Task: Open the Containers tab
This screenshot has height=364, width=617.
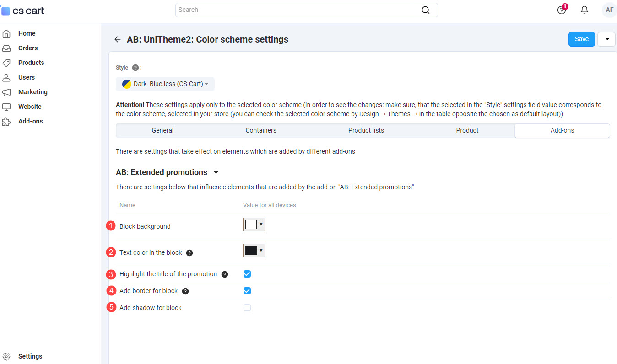Action: (x=261, y=130)
